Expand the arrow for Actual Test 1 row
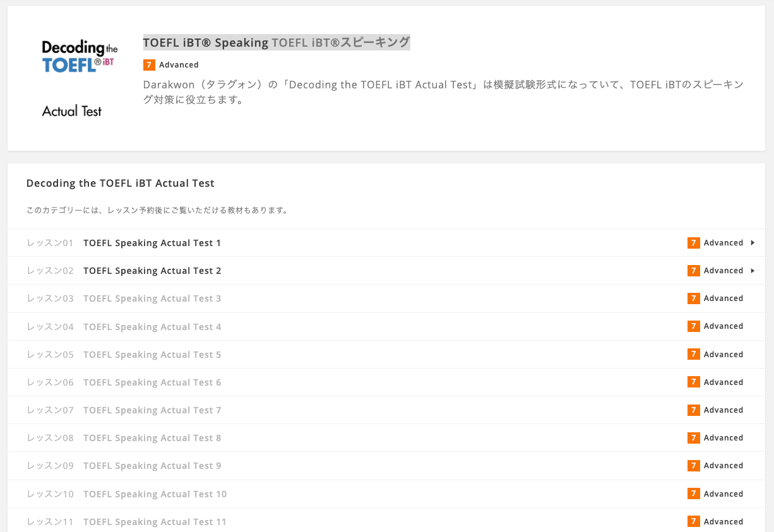Viewport: 774px width, 532px height. [753, 243]
